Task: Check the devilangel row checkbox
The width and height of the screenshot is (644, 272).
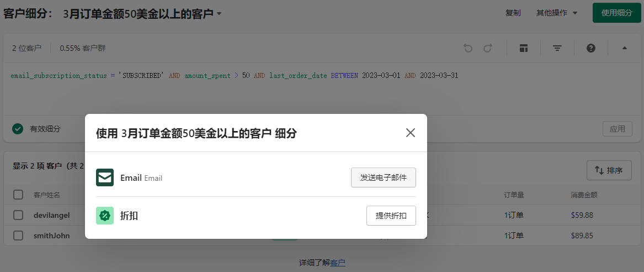Action: pyautogui.click(x=18, y=215)
